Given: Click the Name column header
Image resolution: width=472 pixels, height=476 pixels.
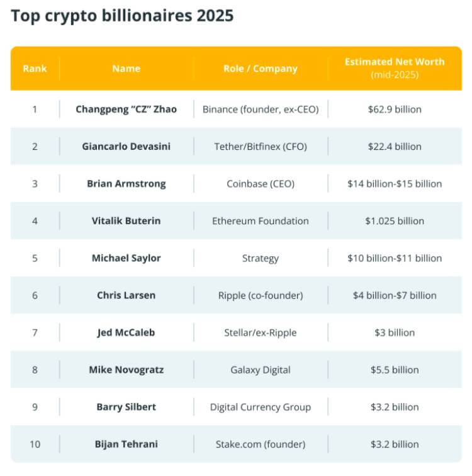Looking at the screenshot, I should point(126,69).
